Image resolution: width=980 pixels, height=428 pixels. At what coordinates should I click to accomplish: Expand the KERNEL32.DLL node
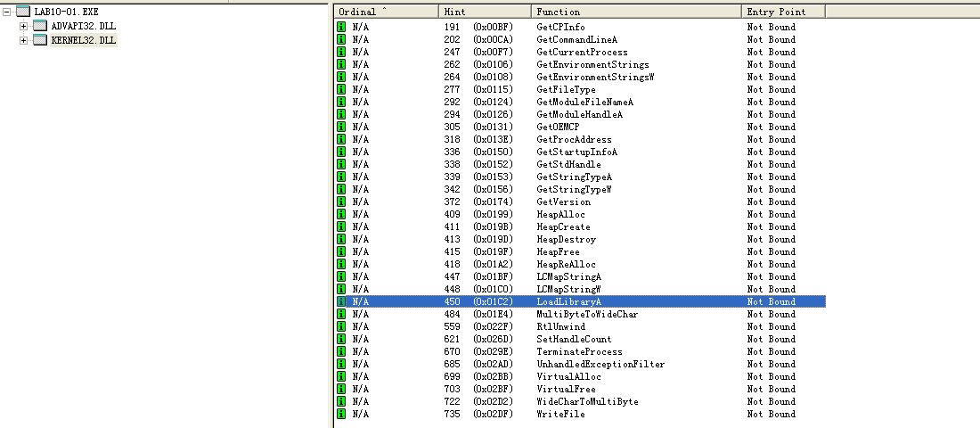[x=24, y=41]
